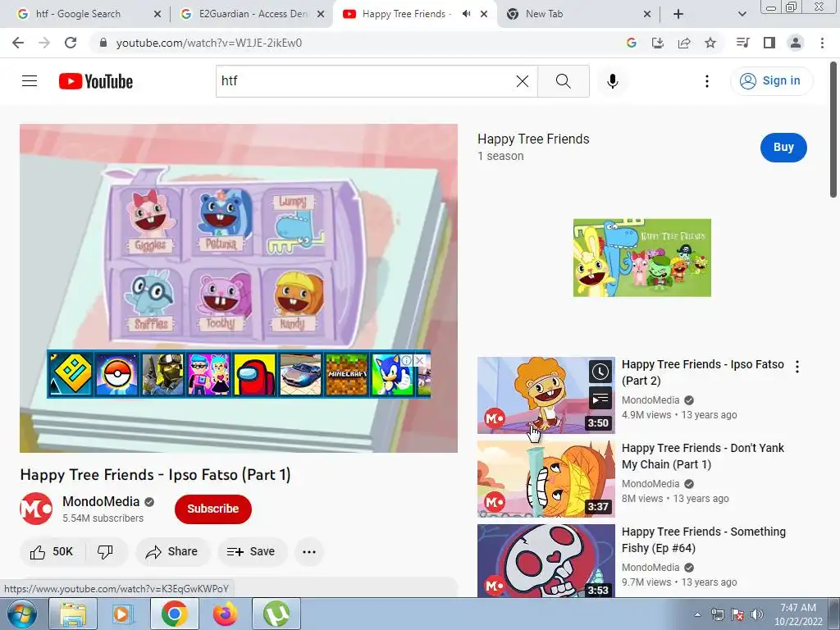
Task: Click the address bar URL
Action: pos(209,43)
